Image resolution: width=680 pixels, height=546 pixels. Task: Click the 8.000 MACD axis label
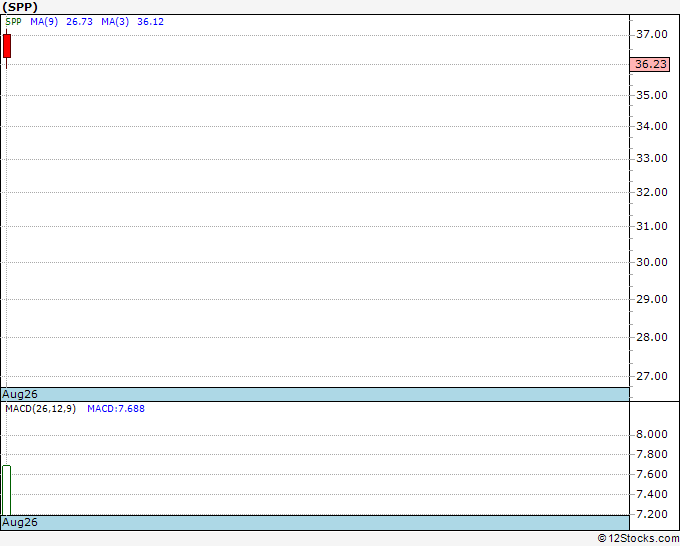652,435
